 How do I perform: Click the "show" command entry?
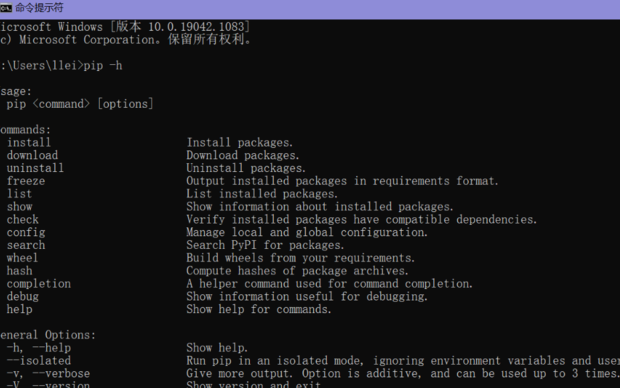[19, 206]
